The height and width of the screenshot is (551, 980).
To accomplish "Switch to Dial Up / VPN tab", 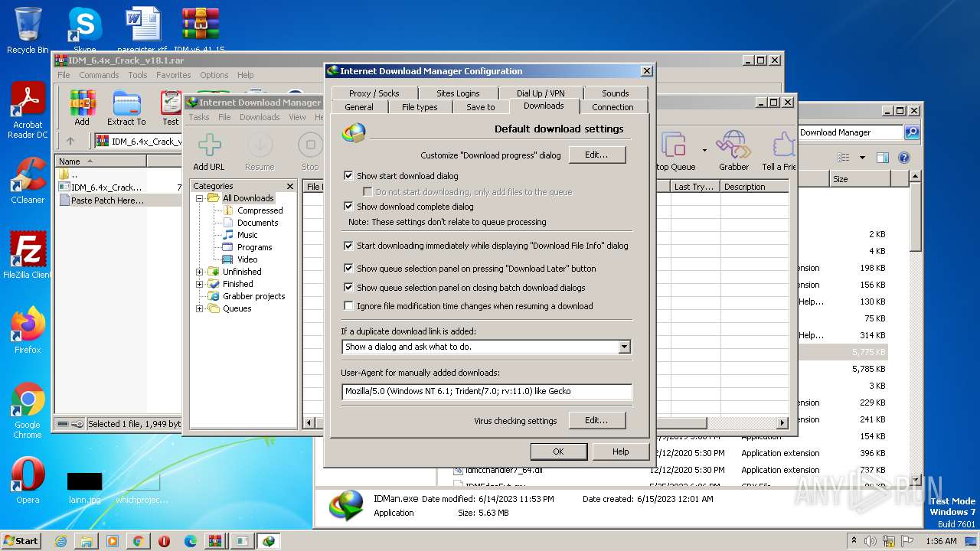I will pyautogui.click(x=541, y=93).
